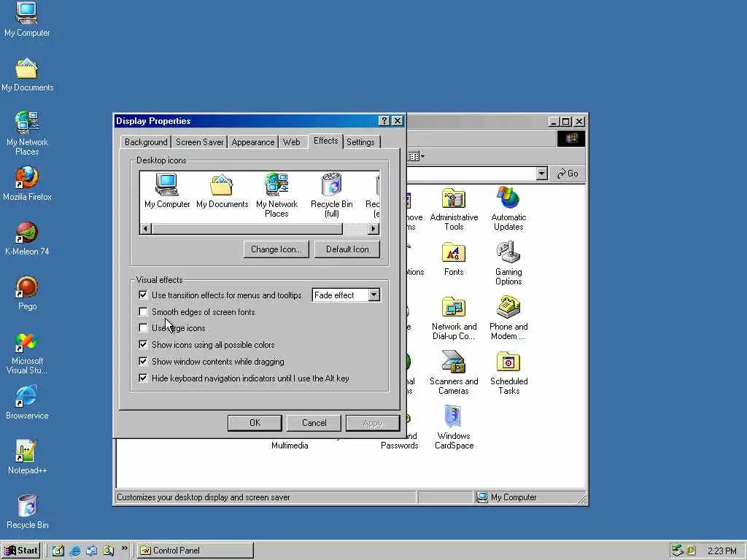Click the Display Properties help question-mark button

click(x=384, y=121)
